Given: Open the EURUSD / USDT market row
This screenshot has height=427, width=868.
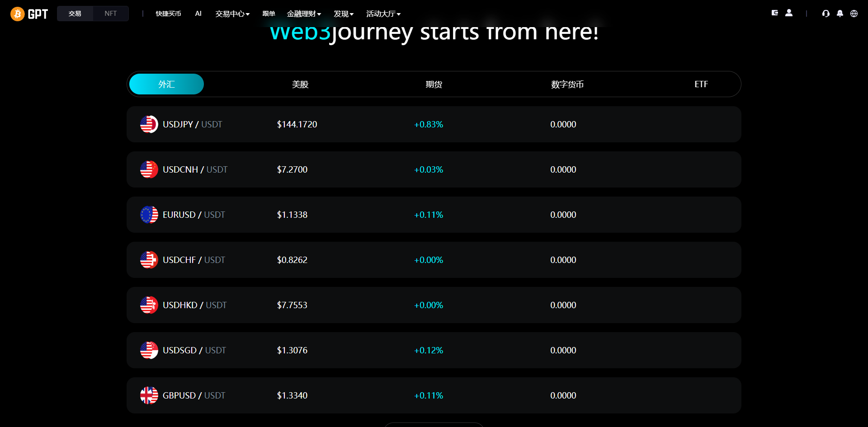Looking at the screenshot, I should (x=434, y=215).
